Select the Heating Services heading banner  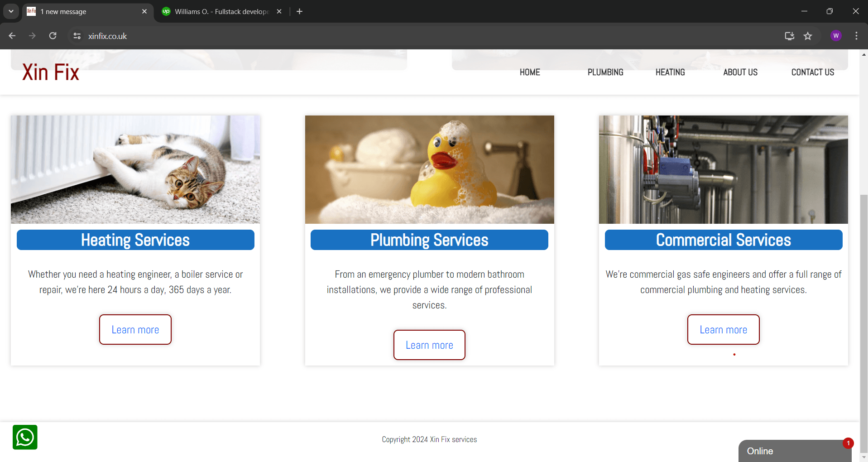(135, 240)
